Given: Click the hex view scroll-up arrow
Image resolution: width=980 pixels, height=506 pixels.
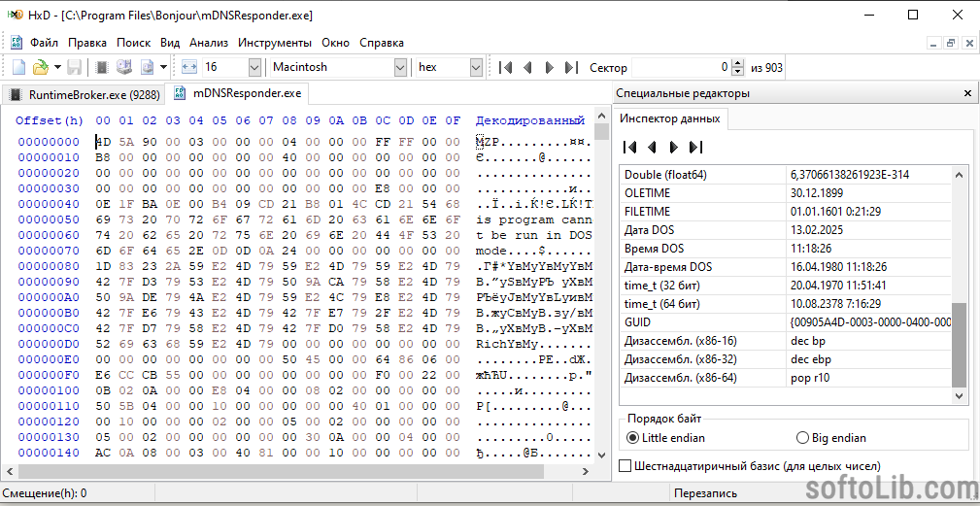Looking at the screenshot, I should 602,115.
